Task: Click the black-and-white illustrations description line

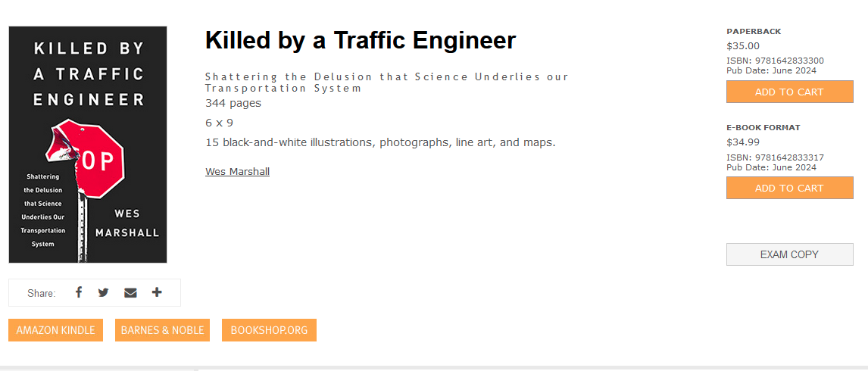Action: pyautogui.click(x=380, y=142)
